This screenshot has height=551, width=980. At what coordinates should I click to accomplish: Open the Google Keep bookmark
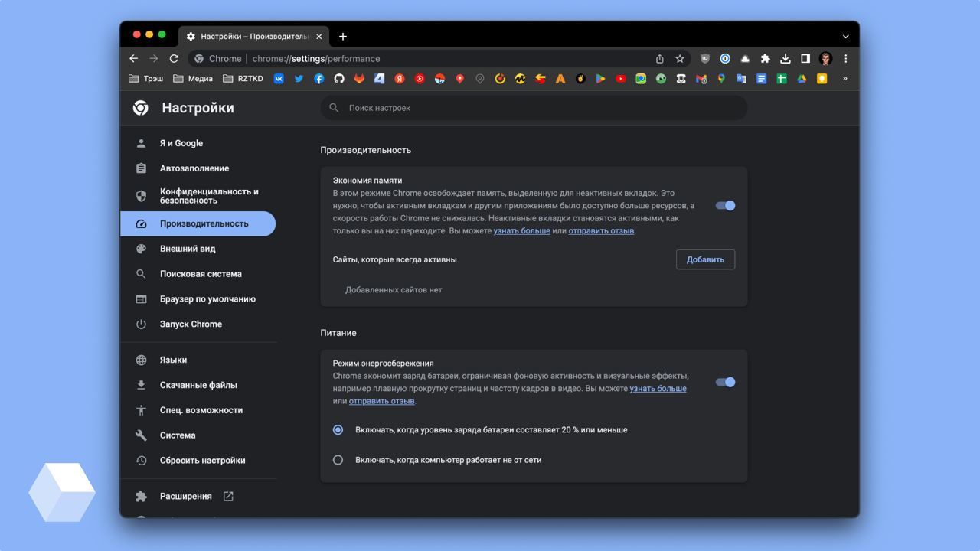coord(822,78)
